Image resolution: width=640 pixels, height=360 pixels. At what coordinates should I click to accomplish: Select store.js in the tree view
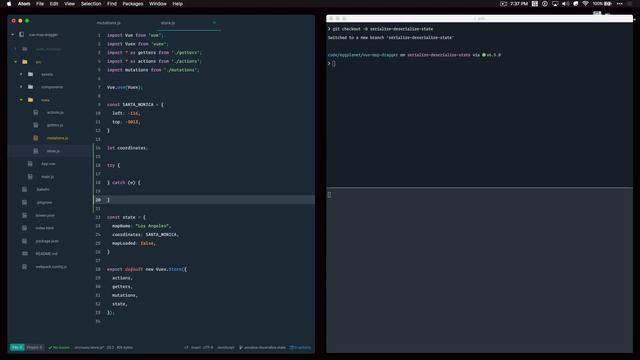pyautogui.click(x=53, y=151)
